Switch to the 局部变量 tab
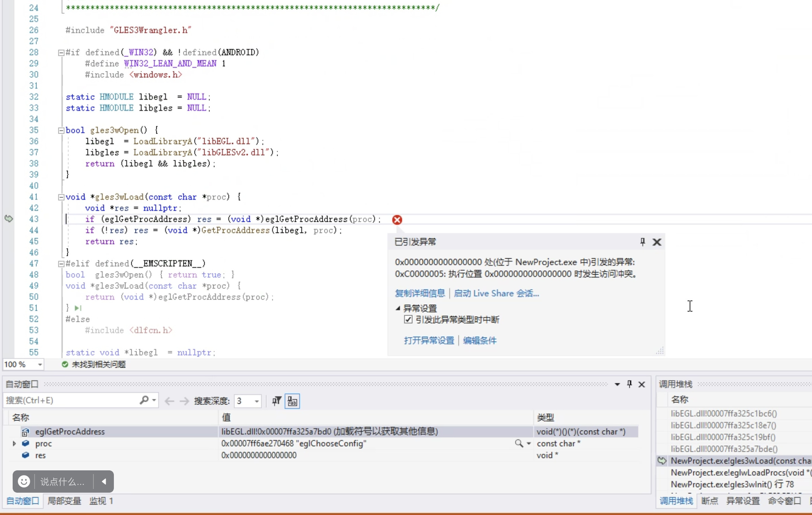This screenshot has height=515, width=812. [64, 501]
